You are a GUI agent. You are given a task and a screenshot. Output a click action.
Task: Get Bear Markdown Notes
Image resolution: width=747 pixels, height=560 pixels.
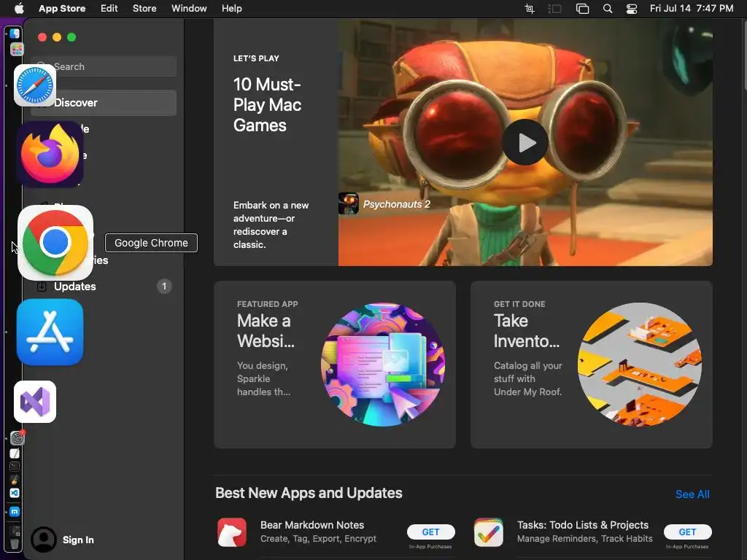click(x=430, y=532)
